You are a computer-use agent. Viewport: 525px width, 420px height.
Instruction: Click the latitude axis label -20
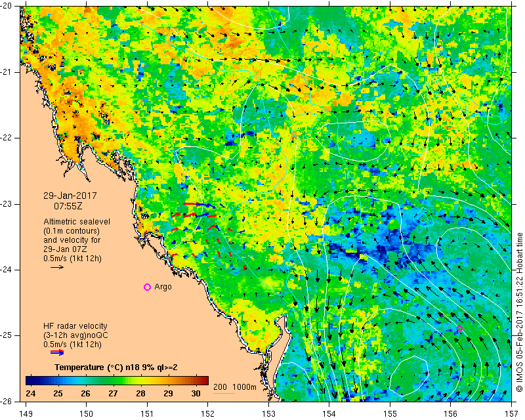tap(7, 7)
